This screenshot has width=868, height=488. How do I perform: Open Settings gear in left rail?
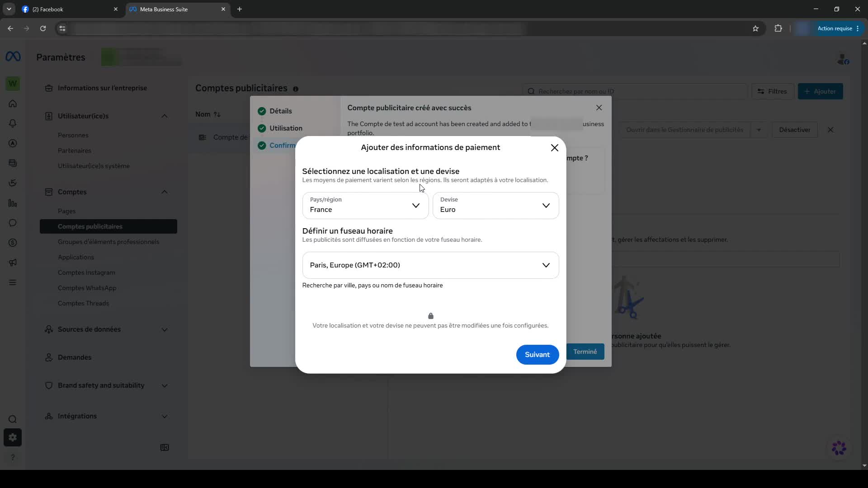click(x=13, y=437)
